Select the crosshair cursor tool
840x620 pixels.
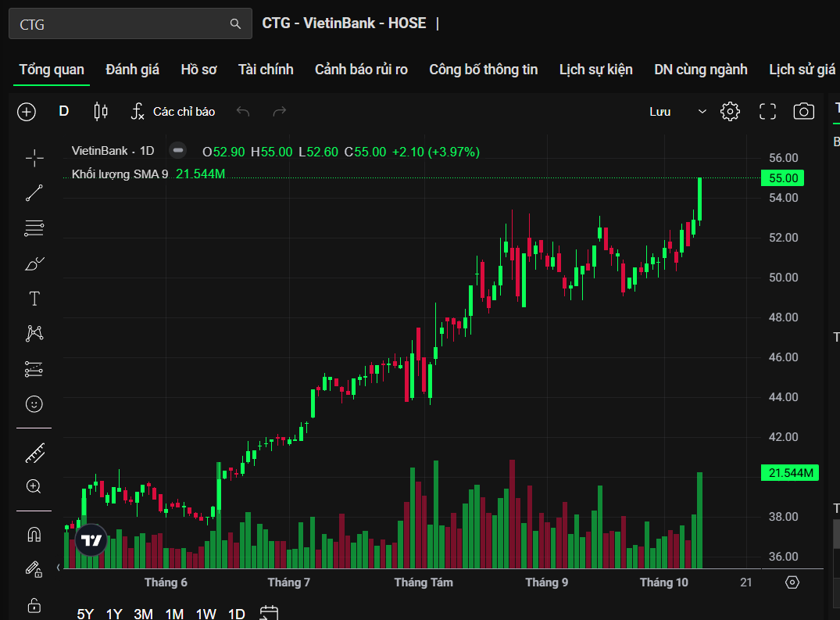tap(34, 159)
